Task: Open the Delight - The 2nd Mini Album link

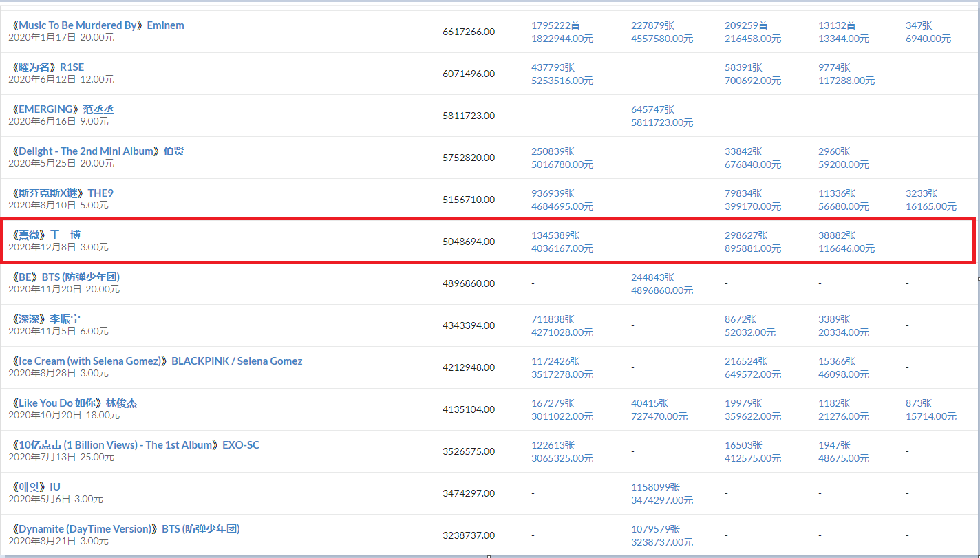Action: click(98, 151)
